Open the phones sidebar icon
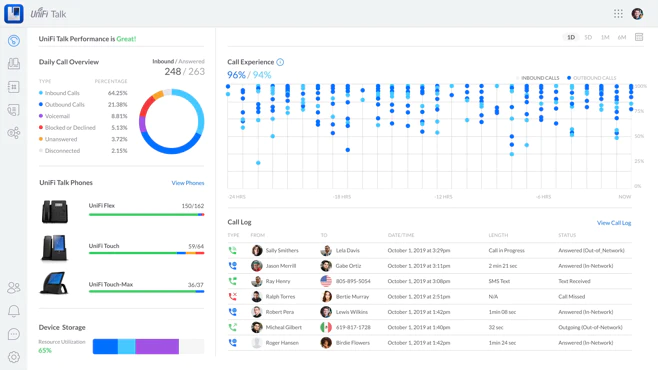This screenshot has height=370, width=658. click(x=13, y=64)
